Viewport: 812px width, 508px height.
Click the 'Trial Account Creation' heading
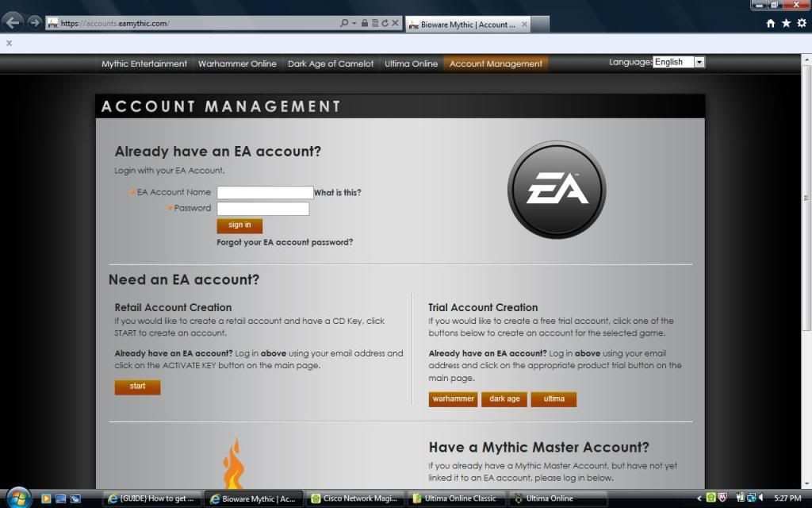(x=483, y=307)
